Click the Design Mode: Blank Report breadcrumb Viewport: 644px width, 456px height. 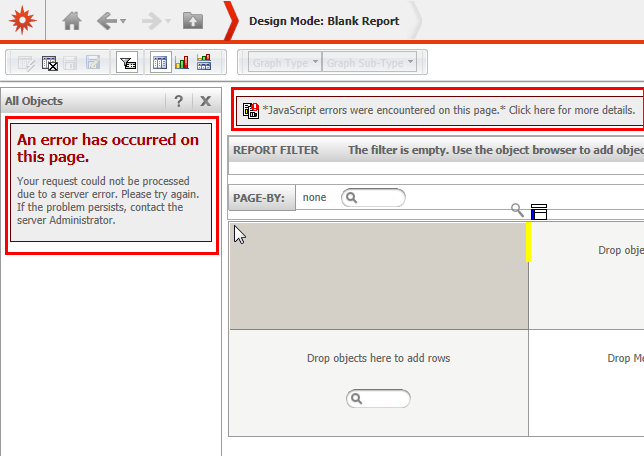tap(324, 21)
